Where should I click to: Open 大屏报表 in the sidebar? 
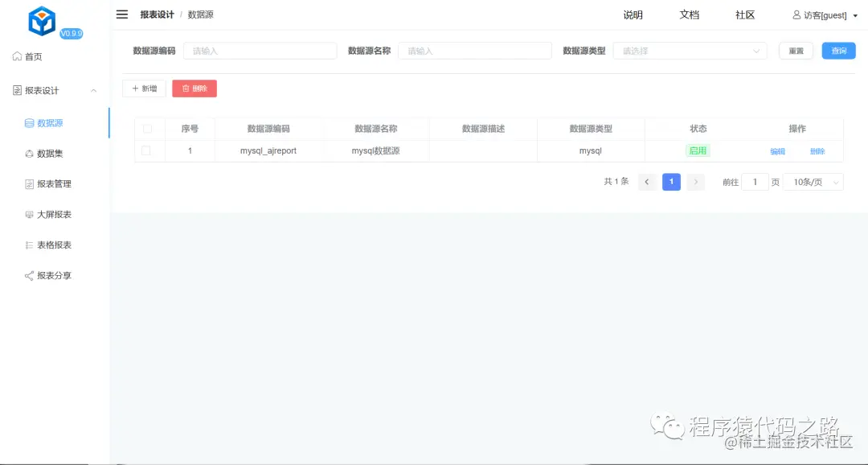[55, 215]
